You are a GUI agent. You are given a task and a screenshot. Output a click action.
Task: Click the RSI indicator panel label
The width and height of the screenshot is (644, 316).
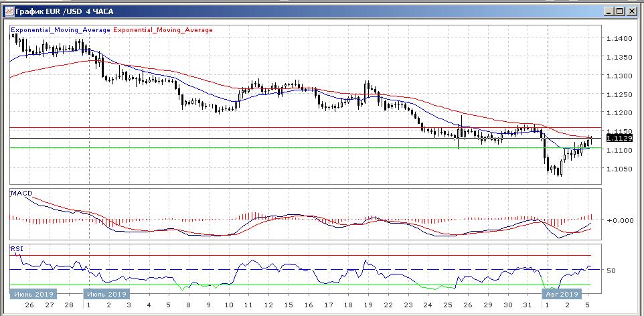click(x=15, y=248)
